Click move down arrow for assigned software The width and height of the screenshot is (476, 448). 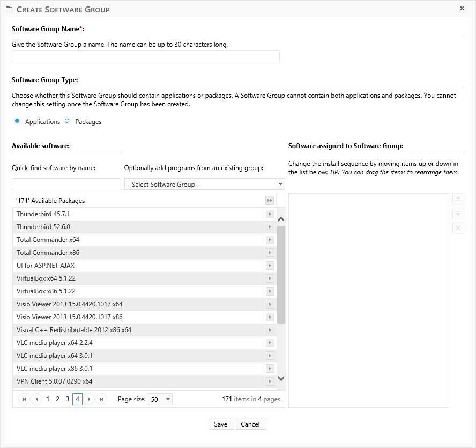click(x=458, y=214)
